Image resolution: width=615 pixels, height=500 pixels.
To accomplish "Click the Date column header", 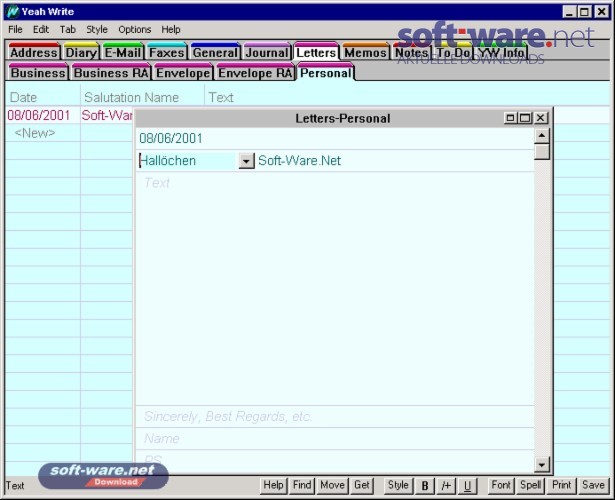I will 24,97.
